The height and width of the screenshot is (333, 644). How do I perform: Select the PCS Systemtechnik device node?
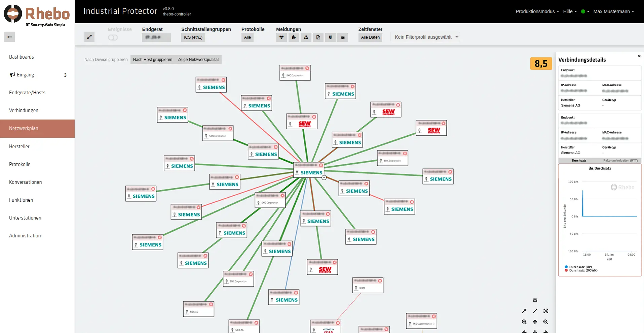421,321
